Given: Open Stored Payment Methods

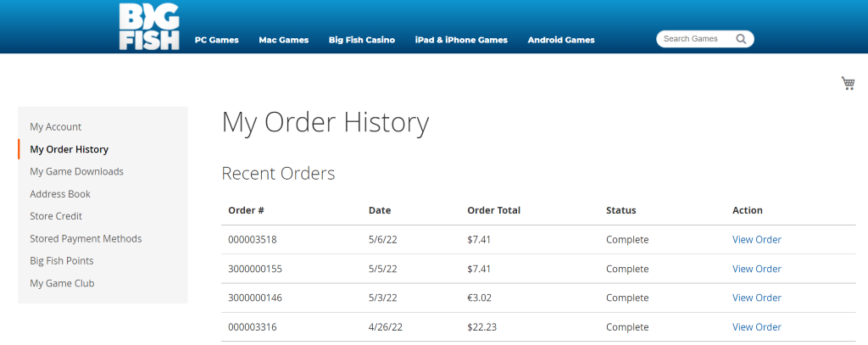Looking at the screenshot, I should click(x=86, y=239).
